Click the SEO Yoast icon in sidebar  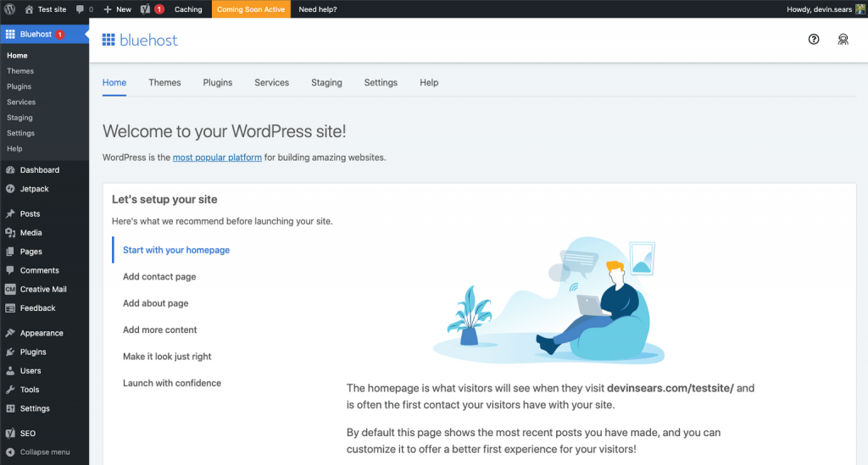tap(10, 433)
